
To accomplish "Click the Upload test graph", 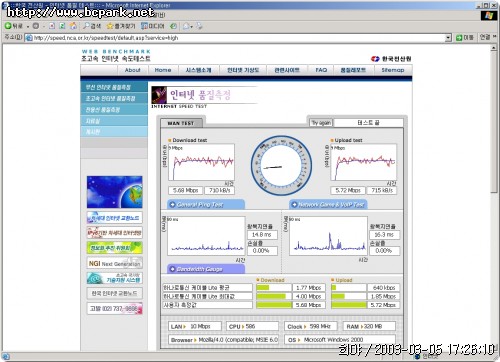I will [363, 162].
